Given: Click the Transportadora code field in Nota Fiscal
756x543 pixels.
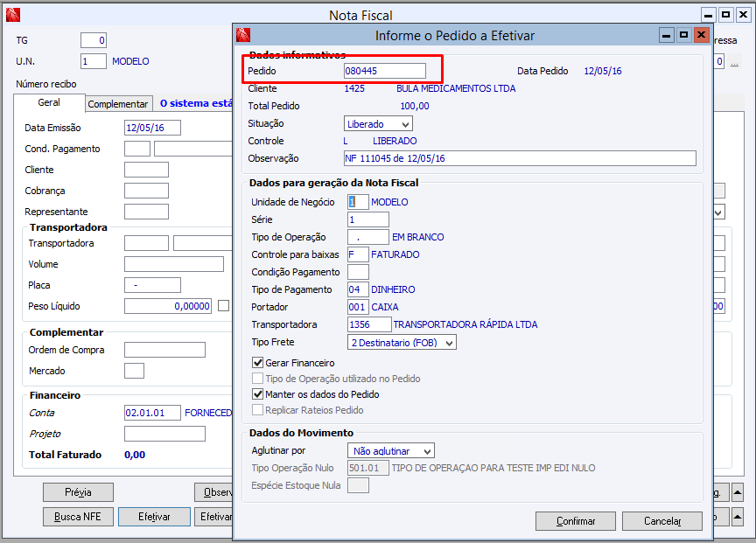Looking at the screenshot, I should point(147,243).
